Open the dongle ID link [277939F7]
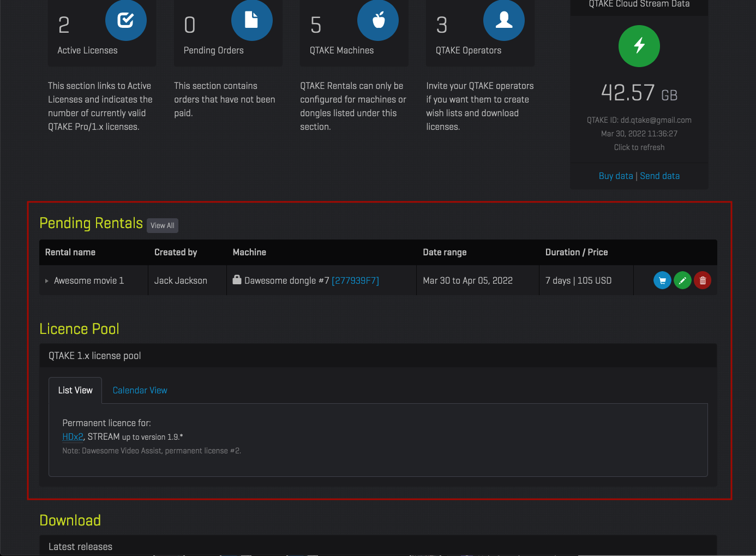756x556 pixels. click(x=355, y=280)
